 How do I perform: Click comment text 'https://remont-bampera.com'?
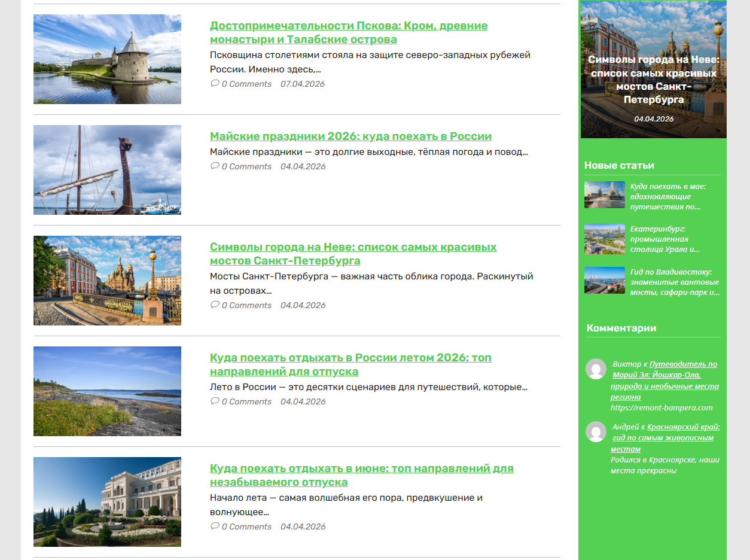point(661,407)
